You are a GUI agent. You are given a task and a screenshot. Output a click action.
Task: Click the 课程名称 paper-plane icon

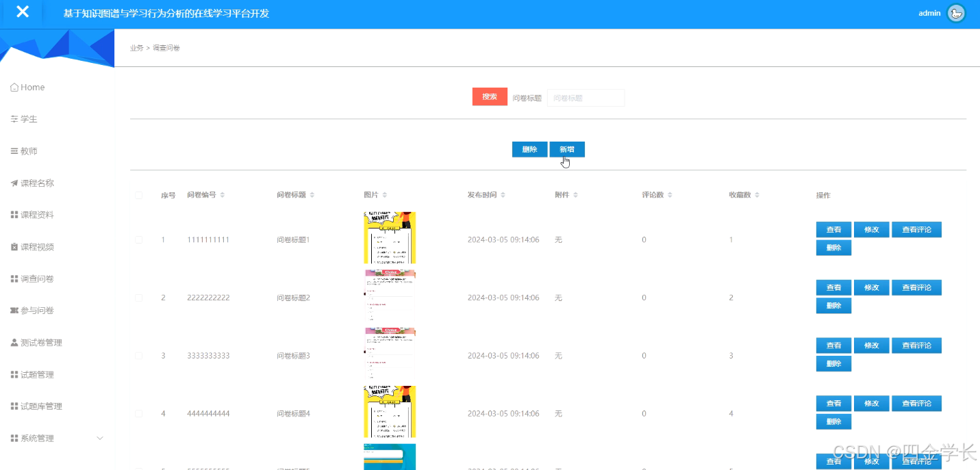pyautogui.click(x=14, y=183)
